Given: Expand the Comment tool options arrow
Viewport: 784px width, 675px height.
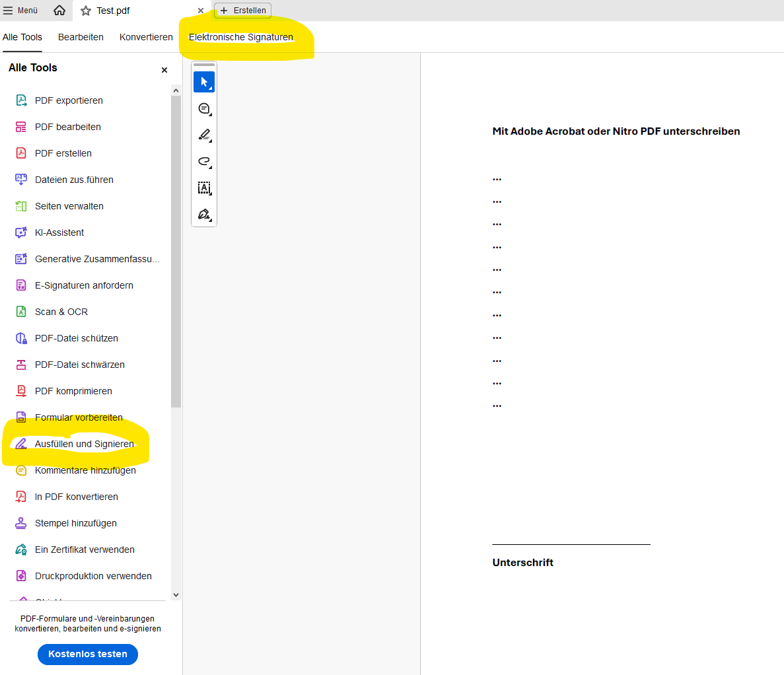Looking at the screenshot, I should click(x=209, y=114).
